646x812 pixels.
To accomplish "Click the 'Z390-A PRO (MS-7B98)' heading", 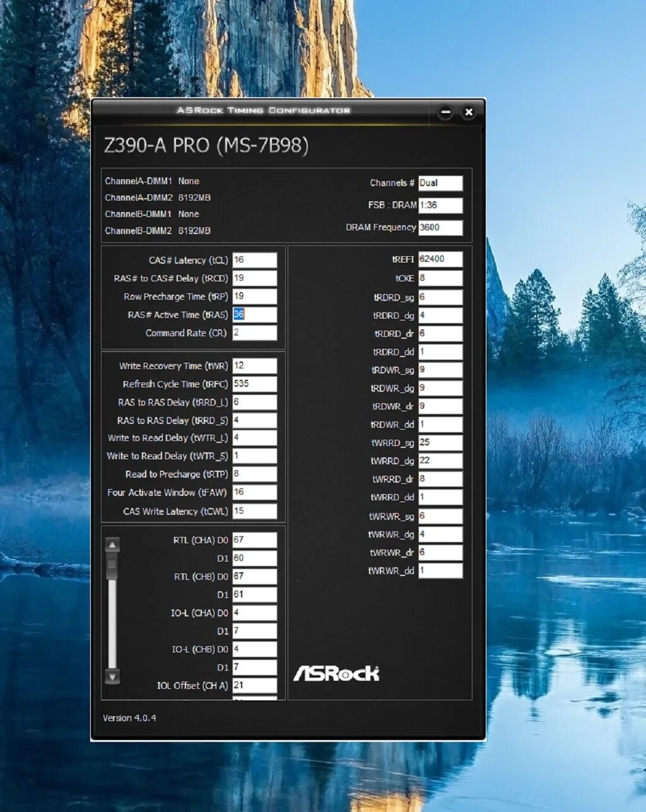I will 206,146.
